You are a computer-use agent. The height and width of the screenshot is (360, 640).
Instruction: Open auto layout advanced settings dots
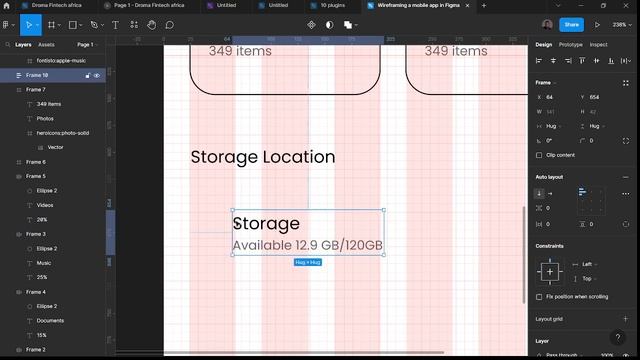pos(625,194)
